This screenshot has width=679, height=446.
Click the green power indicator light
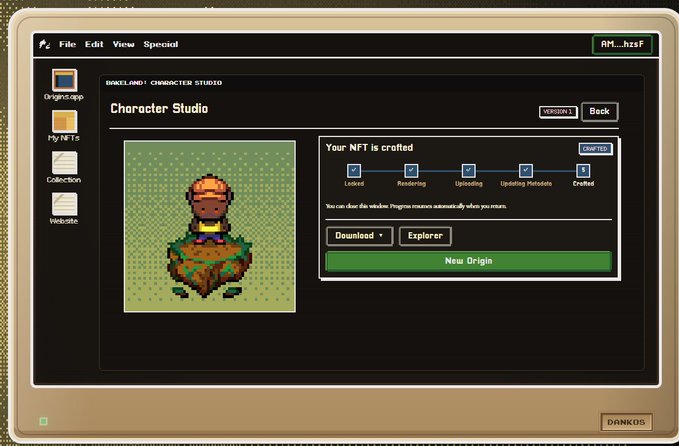pyautogui.click(x=43, y=421)
